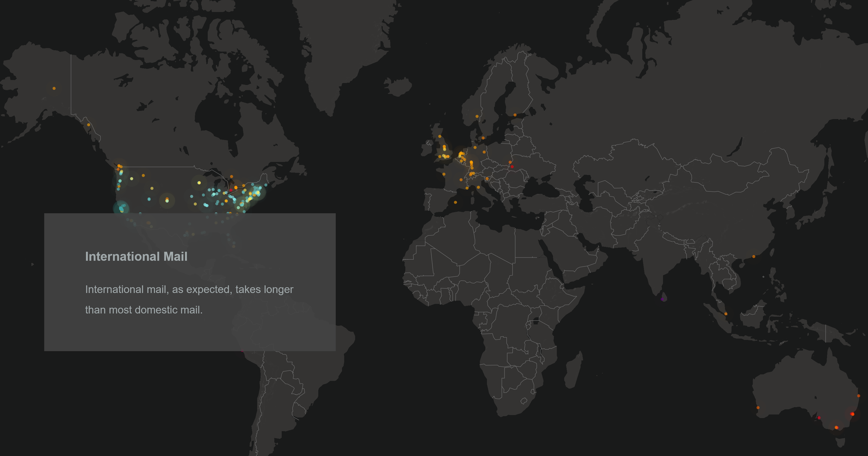Select the orange point at Singapore
868x456 pixels.
726,314
